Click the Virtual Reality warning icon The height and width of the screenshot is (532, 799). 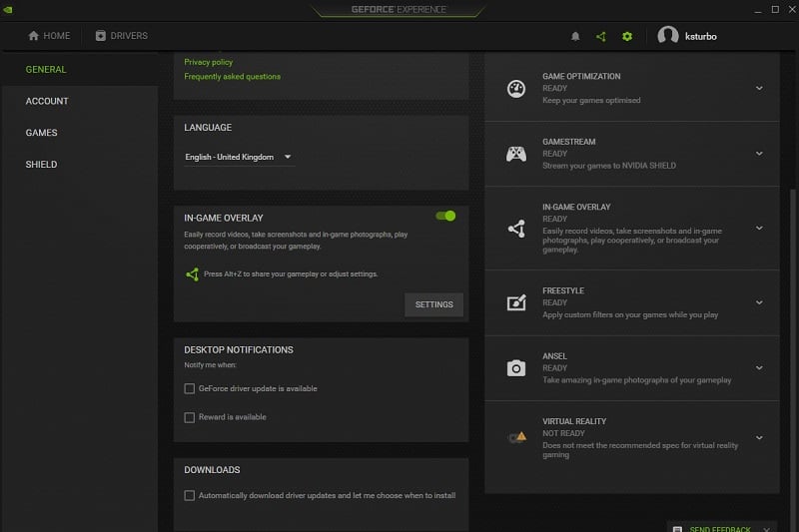coord(517,437)
